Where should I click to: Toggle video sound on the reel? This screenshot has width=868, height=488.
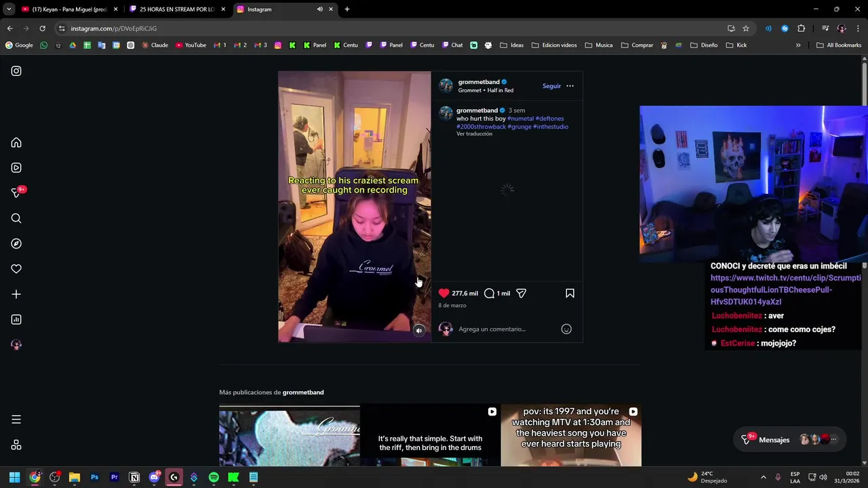point(419,331)
